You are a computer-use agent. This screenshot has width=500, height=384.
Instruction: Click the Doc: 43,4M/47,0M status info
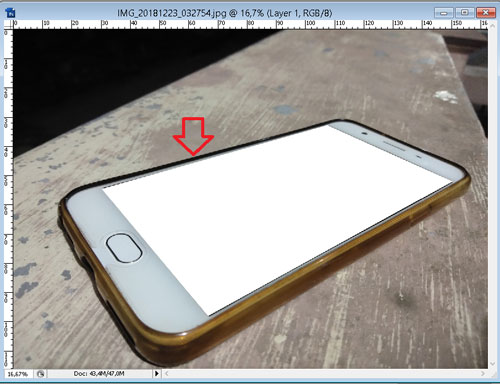tap(99, 374)
